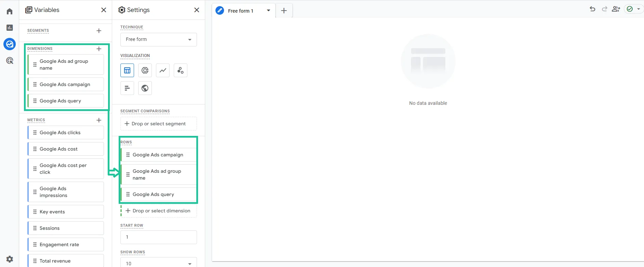The height and width of the screenshot is (267, 644).
Task: Open the Free form 1 tab menu arrow
Action: click(x=268, y=11)
